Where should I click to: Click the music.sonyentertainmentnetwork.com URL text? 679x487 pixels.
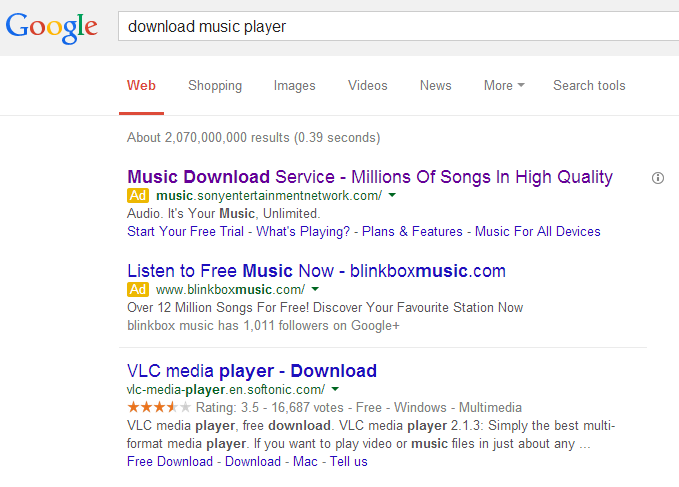click(x=269, y=196)
